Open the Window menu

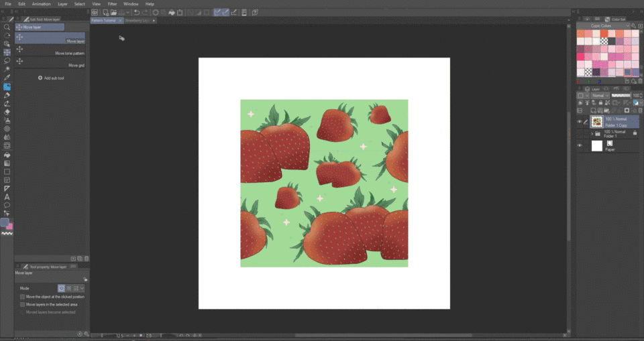pyautogui.click(x=131, y=4)
